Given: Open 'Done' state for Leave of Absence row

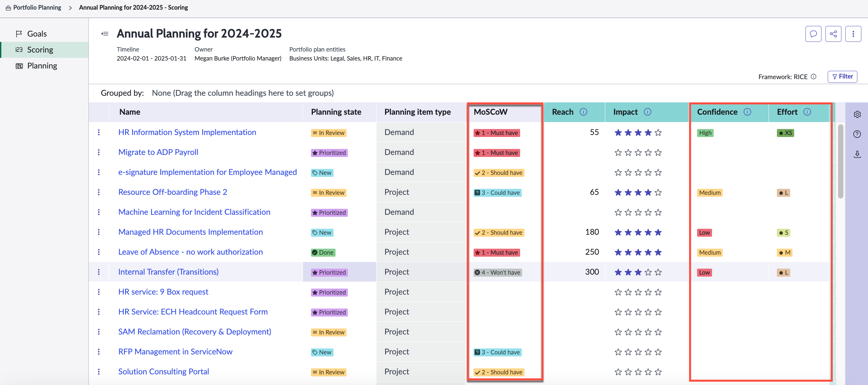Looking at the screenshot, I should (x=323, y=252).
